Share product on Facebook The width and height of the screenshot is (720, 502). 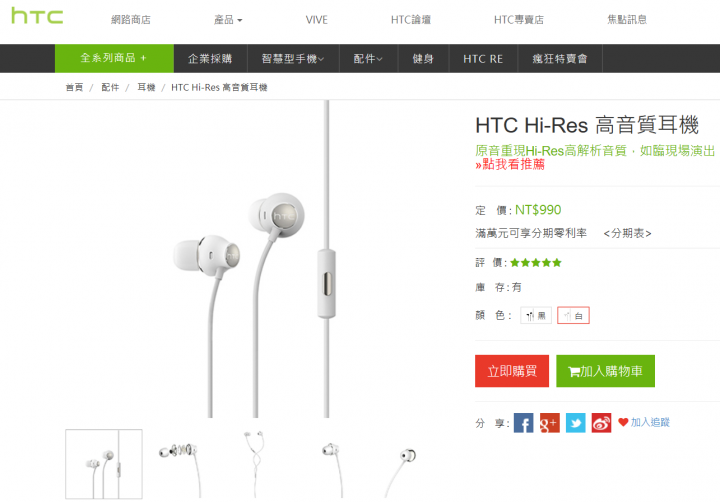(523, 423)
